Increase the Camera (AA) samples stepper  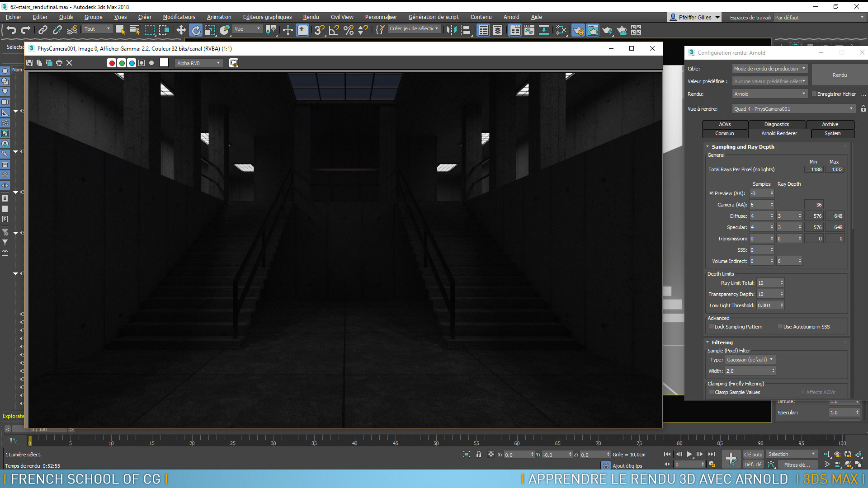pyautogui.click(x=771, y=203)
